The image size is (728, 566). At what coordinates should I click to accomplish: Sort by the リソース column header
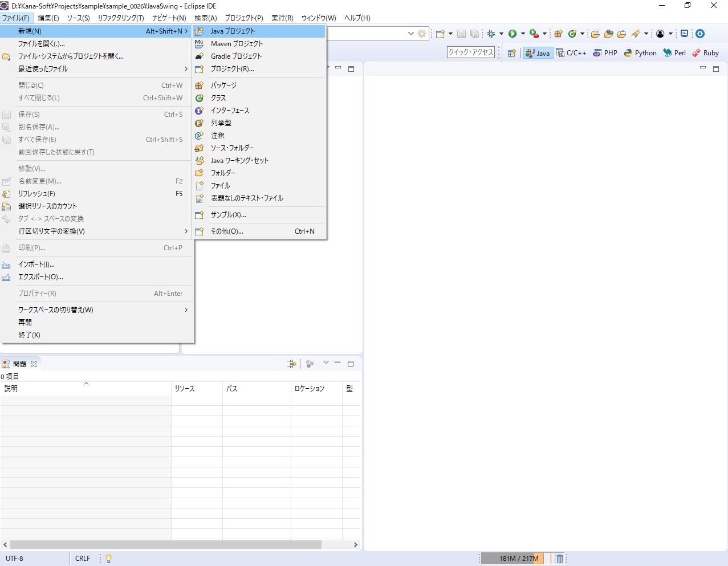pyautogui.click(x=197, y=388)
